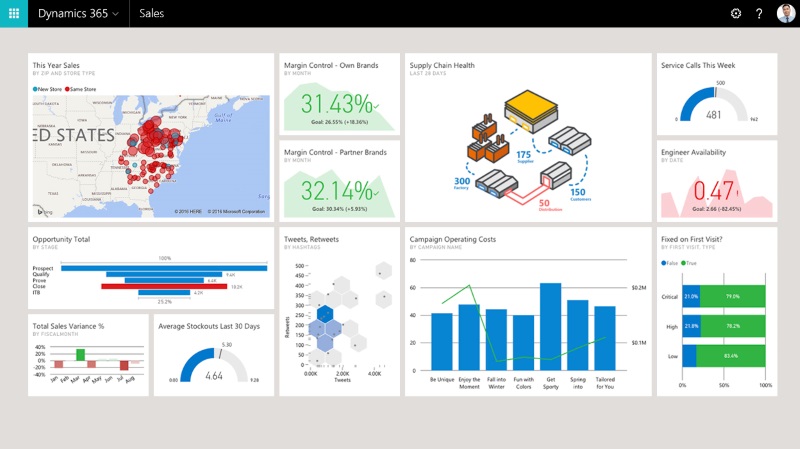Image resolution: width=800 pixels, height=449 pixels.
Task: Select the Tailored for You campaign bar
Action: tap(605, 338)
